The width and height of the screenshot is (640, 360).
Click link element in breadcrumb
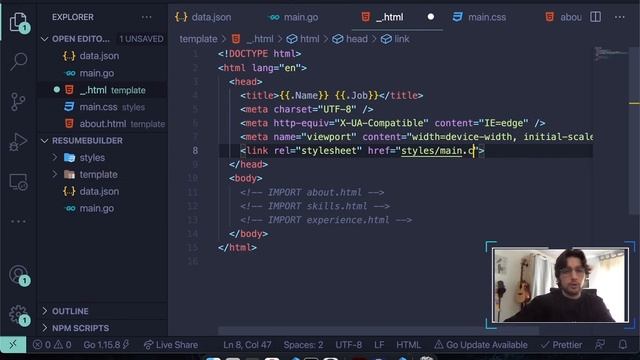point(395,39)
